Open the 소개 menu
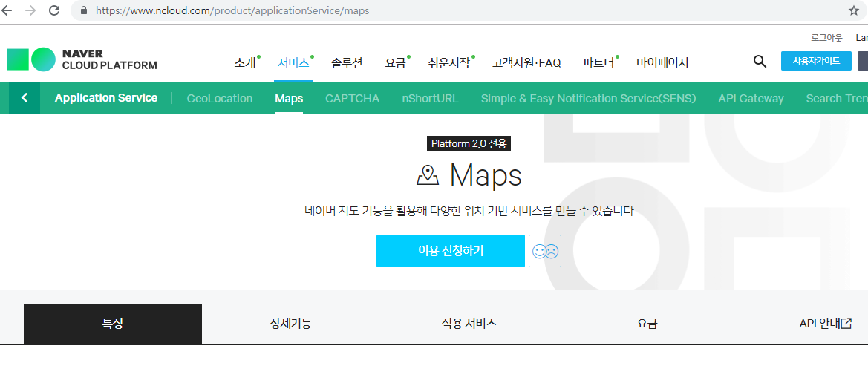Screen dimensions: 868x369 click(245, 62)
